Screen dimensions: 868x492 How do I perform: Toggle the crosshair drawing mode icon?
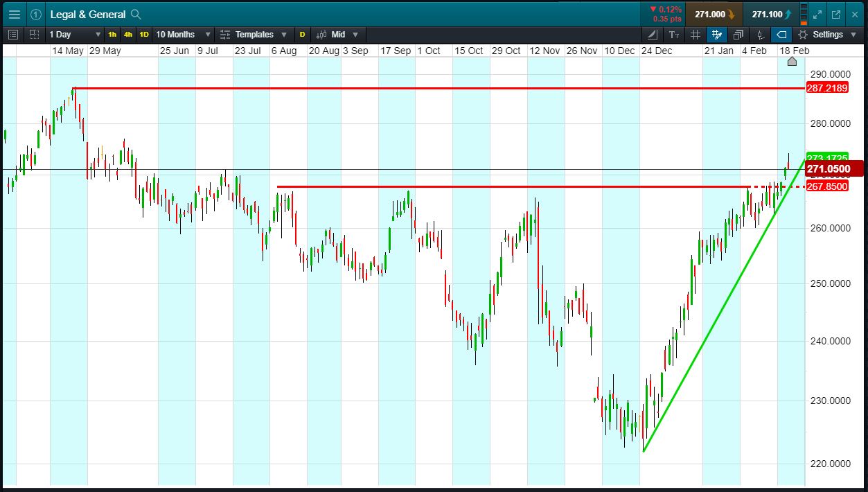tap(717, 34)
